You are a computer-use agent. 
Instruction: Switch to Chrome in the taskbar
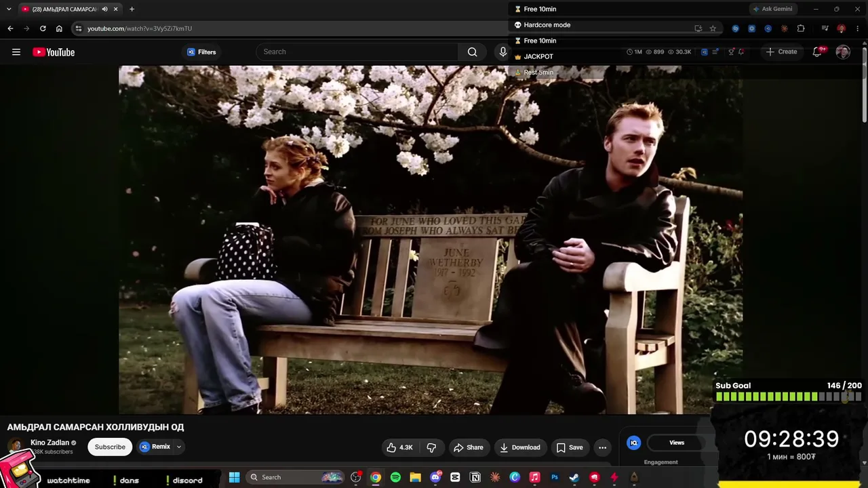pos(376,477)
